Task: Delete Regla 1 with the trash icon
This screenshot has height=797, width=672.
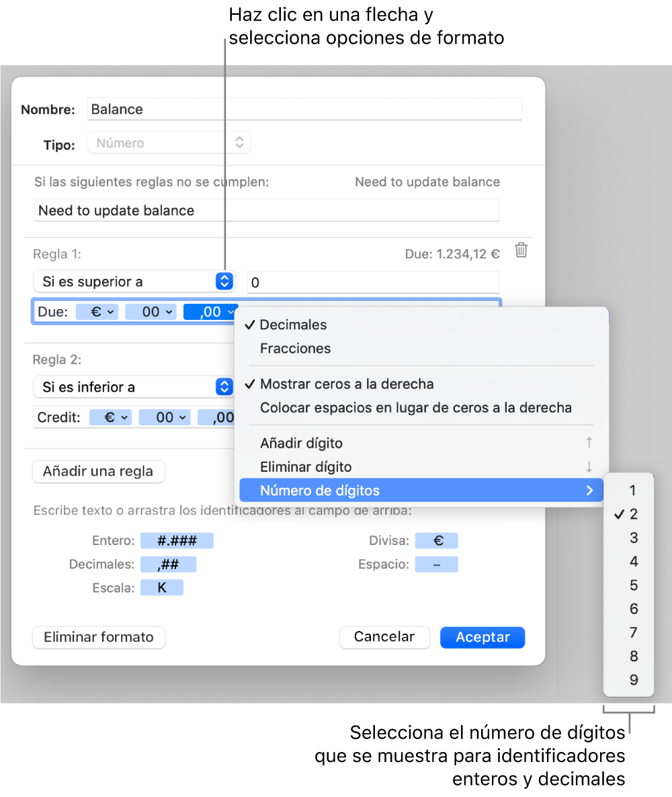Action: [521, 250]
